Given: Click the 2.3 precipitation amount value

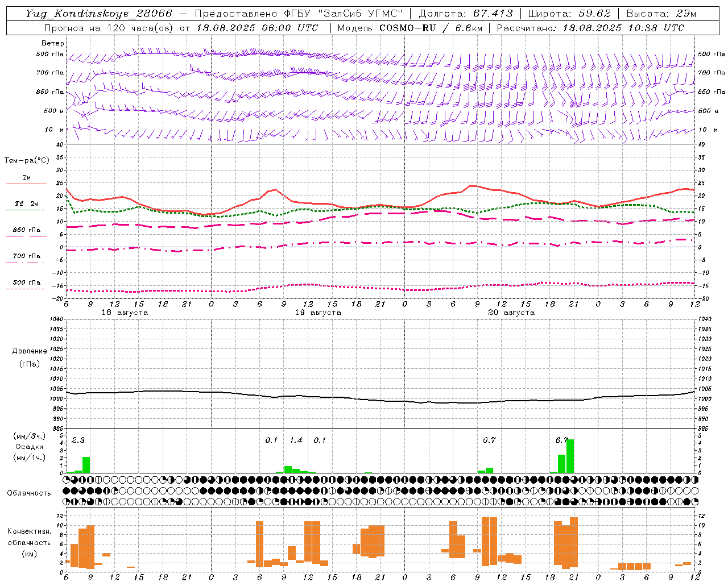Looking at the screenshot, I should [x=78, y=440].
